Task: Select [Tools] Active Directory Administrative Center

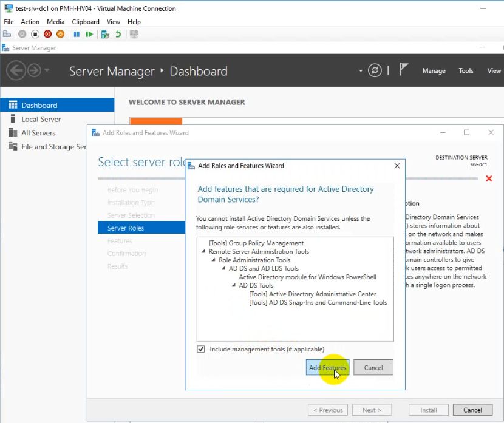Action: pyautogui.click(x=313, y=294)
